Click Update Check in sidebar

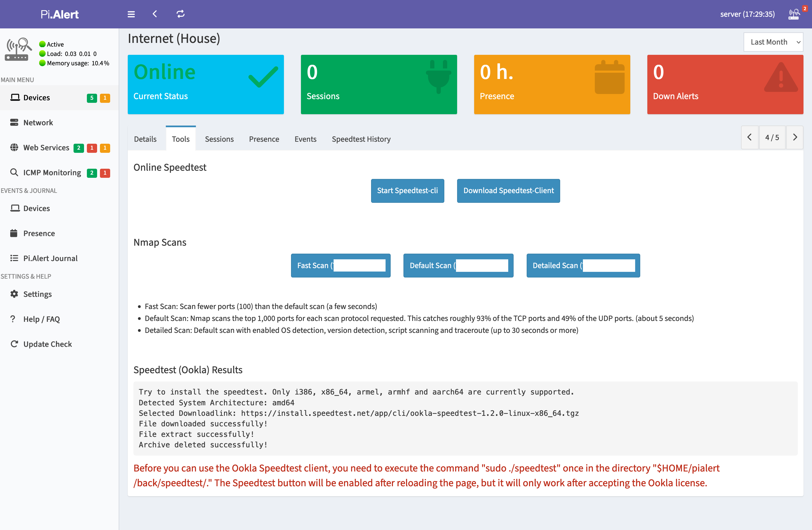[47, 344]
